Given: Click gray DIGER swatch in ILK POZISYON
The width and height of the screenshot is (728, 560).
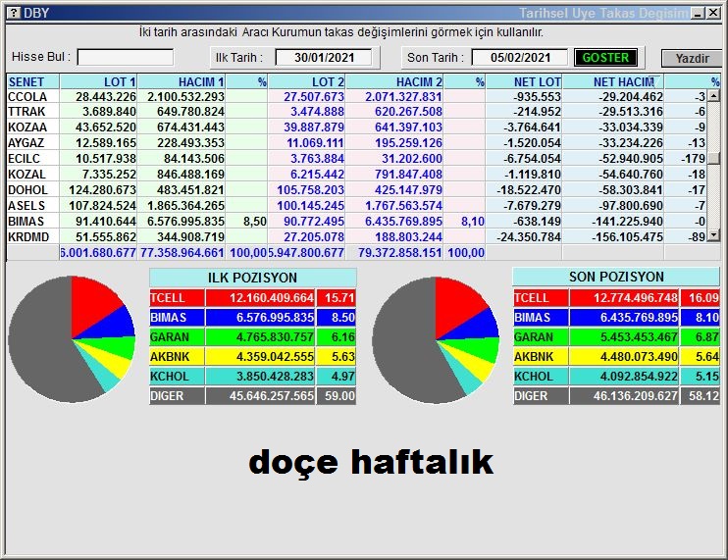Looking at the screenshot, I should coord(177,396).
